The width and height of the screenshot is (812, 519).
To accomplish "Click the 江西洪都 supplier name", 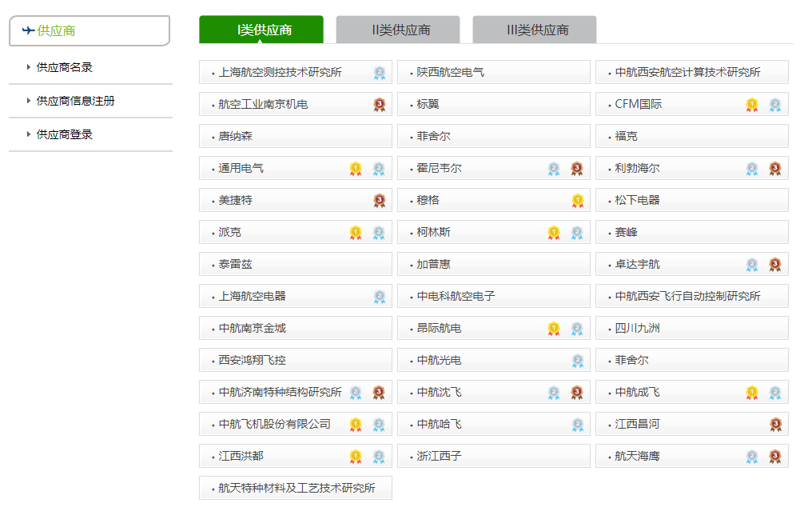I will 241,457.
